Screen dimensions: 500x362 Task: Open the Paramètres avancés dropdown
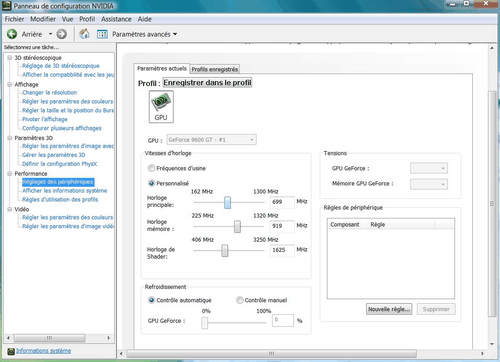click(175, 34)
